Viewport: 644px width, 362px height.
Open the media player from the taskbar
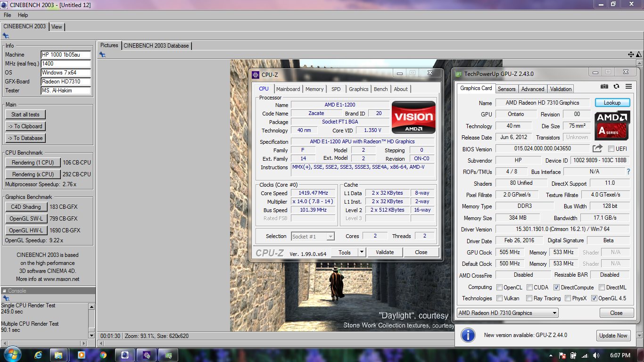(81, 355)
